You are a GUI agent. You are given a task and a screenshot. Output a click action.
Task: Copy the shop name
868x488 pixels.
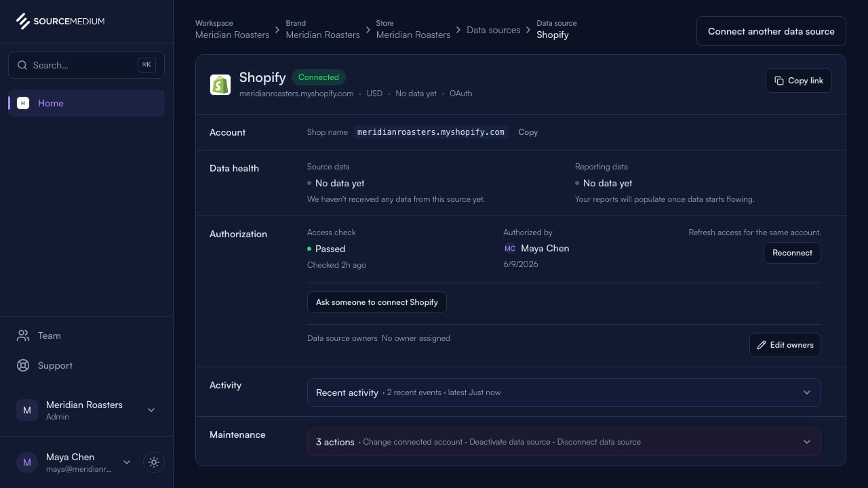point(528,132)
